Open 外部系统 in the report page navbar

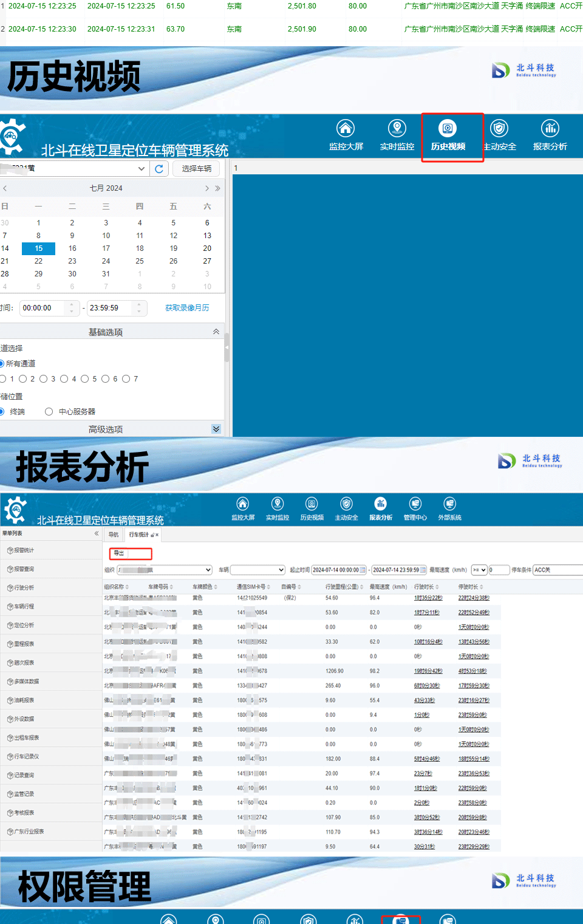pos(449,508)
